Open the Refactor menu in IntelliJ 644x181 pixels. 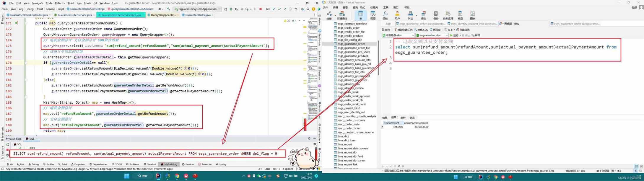60,3
